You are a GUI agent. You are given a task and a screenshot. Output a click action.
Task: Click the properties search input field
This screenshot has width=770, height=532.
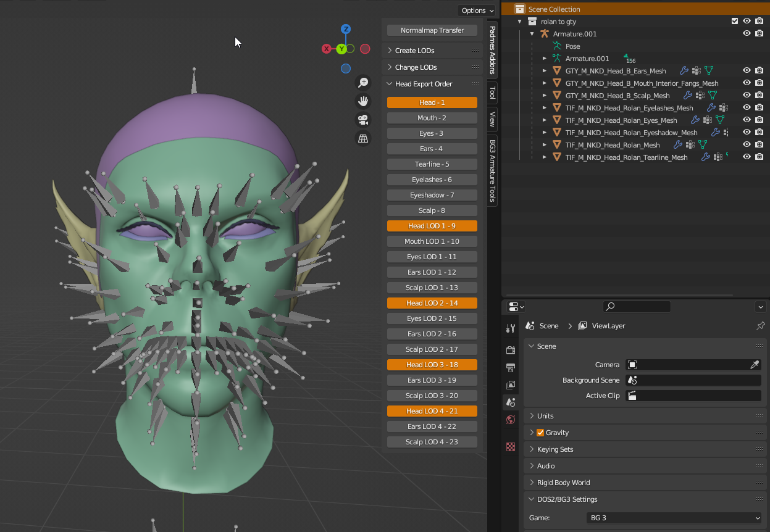637,307
